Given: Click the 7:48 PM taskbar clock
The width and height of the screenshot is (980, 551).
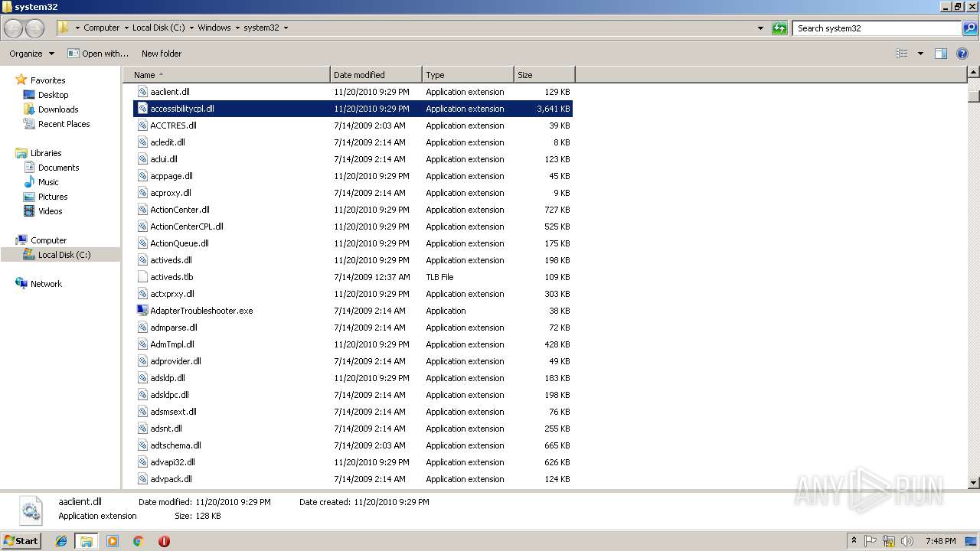Looking at the screenshot, I should tap(940, 541).
